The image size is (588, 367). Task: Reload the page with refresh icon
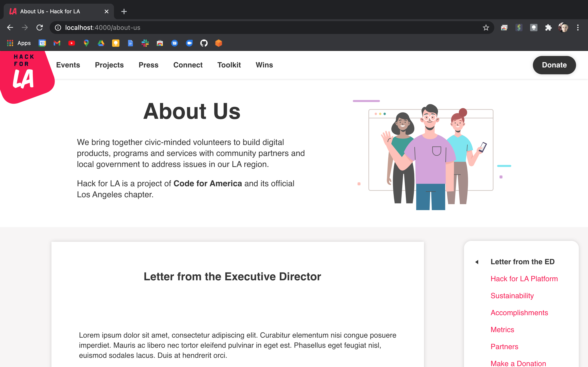click(40, 28)
